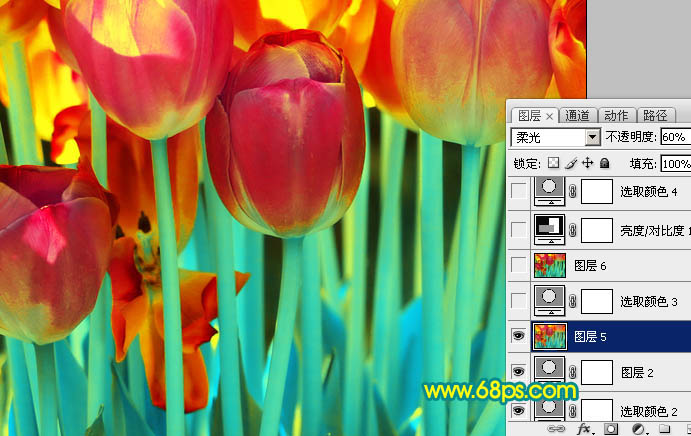Open the 动作 tab
Image resolution: width=691 pixels, height=436 pixels.
pyautogui.click(x=617, y=115)
